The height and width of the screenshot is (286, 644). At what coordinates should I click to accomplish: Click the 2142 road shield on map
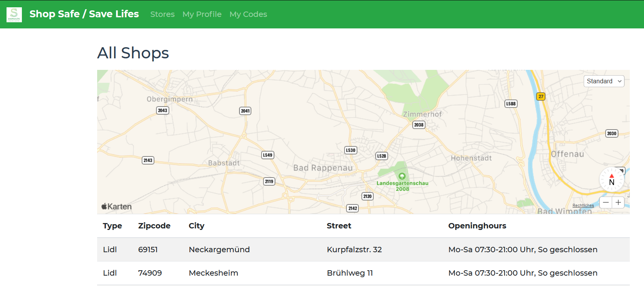pyautogui.click(x=353, y=208)
